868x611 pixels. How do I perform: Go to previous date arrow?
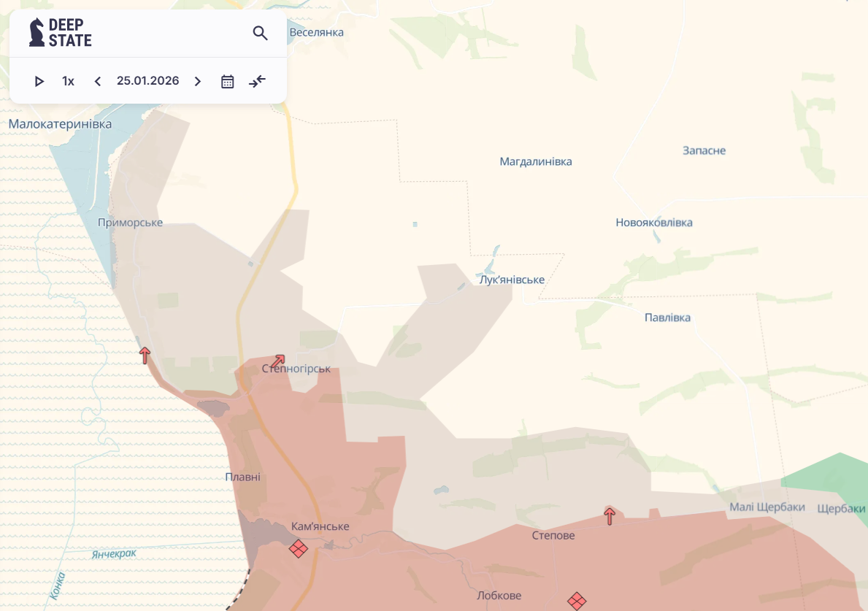coord(98,81)
